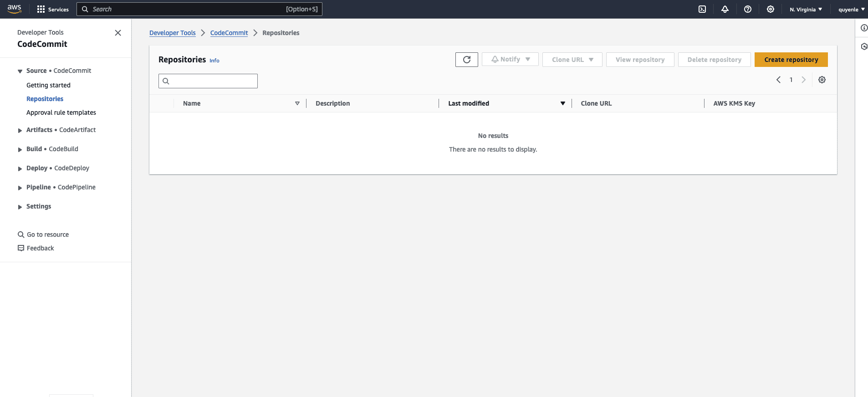Click the Clone URL column header
Screen dimensions: 868x397
coord(596,103)
